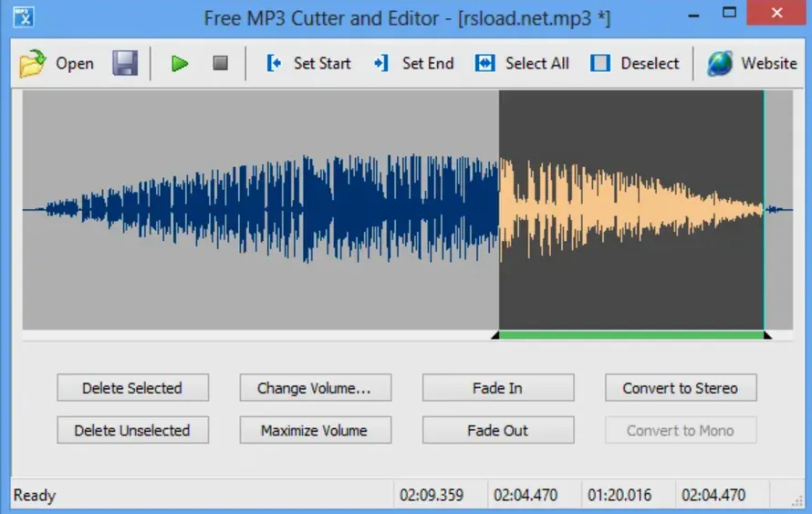Image resolution: width=812 pixels, height=514 pixels.
Task: Click the selection end triangle marker
Action: (767, 336)
